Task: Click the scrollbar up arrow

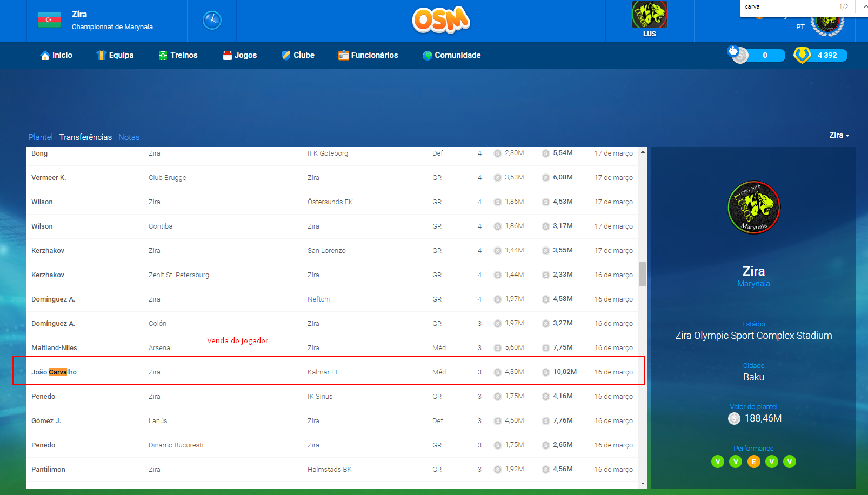Action: [643, 152]
